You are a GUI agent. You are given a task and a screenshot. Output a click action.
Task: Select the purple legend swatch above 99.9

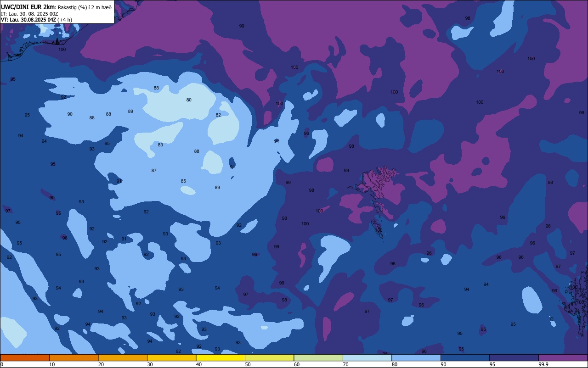(x=563, y=357)
